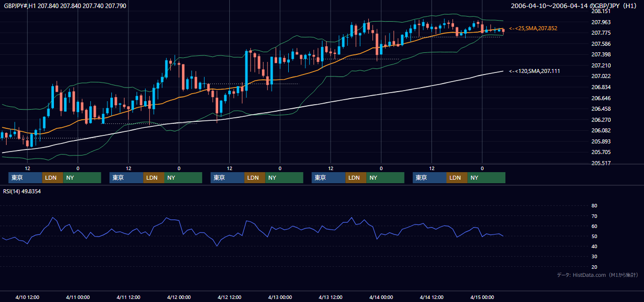Click RSI scale value 30
The width and height of the screenshot is (644, 302).
pyautogui.click(x=594, y=257)
